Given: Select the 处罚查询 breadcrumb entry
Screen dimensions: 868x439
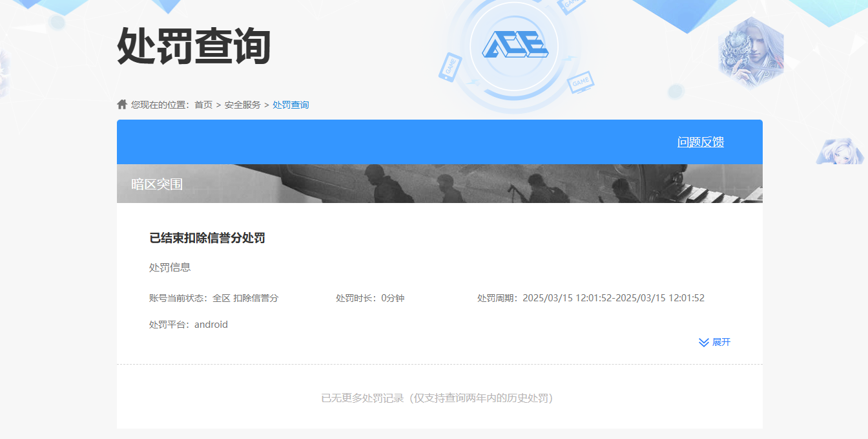Looking at the screenshot, I should [x=289, y=104].
